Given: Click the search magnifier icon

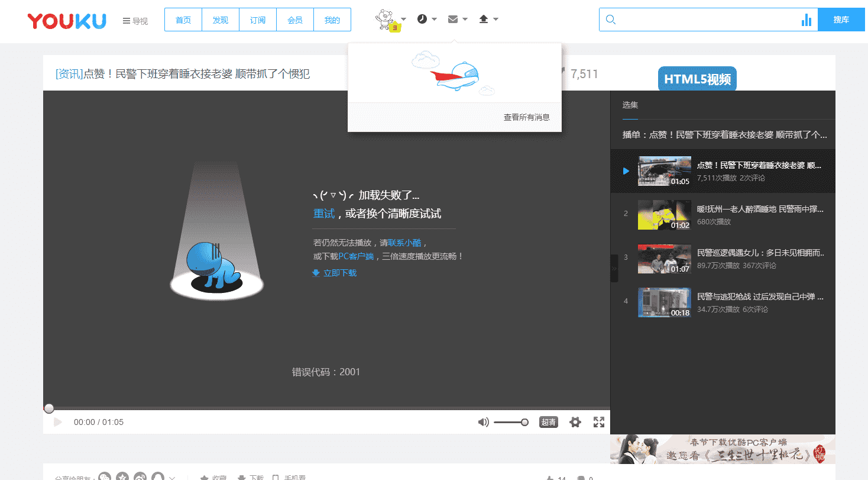Looking at the screenshot, I should coord(610,19).
